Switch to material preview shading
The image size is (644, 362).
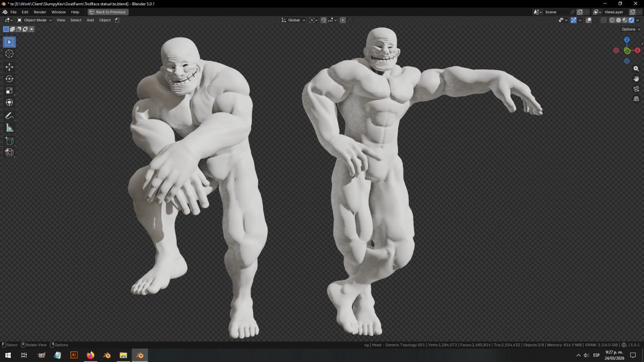[x=625, y=20]
